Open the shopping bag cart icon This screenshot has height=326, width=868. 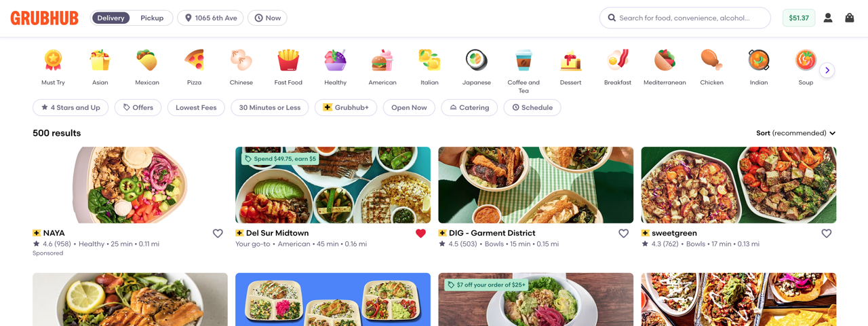point(849,18)
